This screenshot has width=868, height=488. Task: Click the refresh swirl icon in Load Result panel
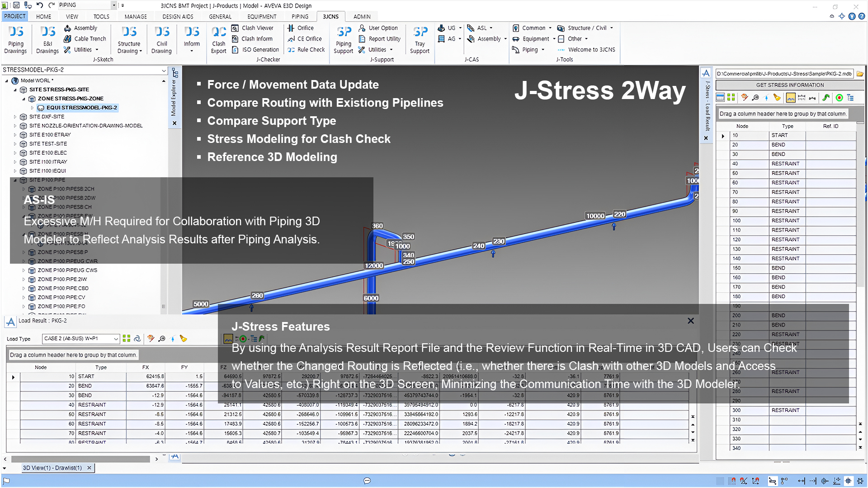click(137, 339)
